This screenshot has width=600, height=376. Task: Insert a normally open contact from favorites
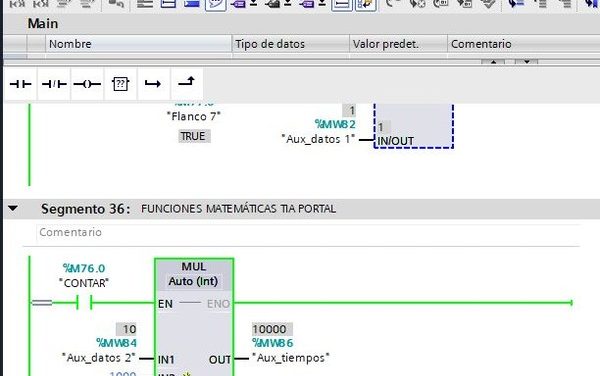(20, 84)
